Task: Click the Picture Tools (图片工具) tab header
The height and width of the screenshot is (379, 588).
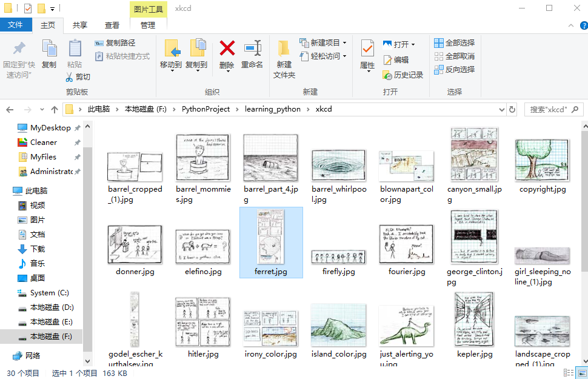Action: [148, 9]
